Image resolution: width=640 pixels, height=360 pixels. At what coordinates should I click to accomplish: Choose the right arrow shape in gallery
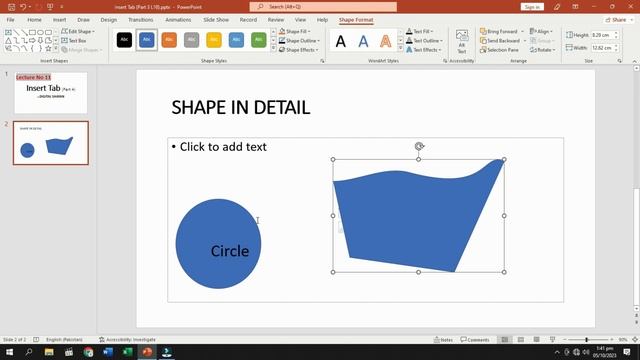pos(32,40)
